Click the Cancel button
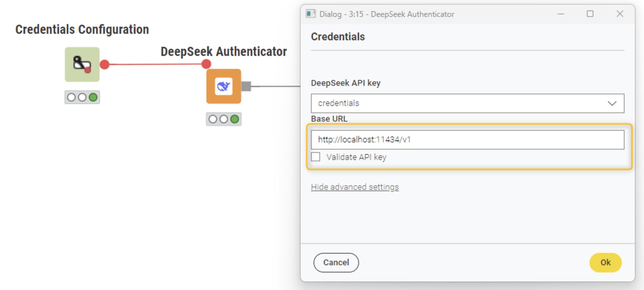The width and height of the screenshot is (644, 290). (336, 263)
